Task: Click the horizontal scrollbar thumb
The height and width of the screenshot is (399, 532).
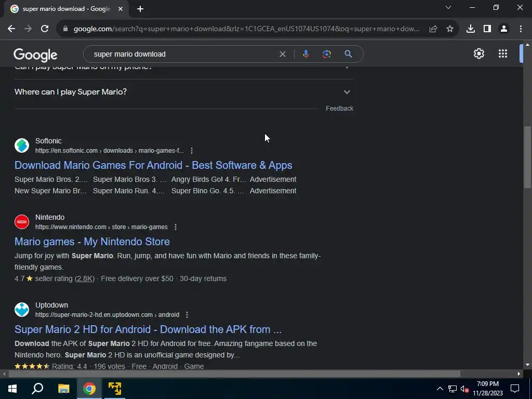Action: 234,374
